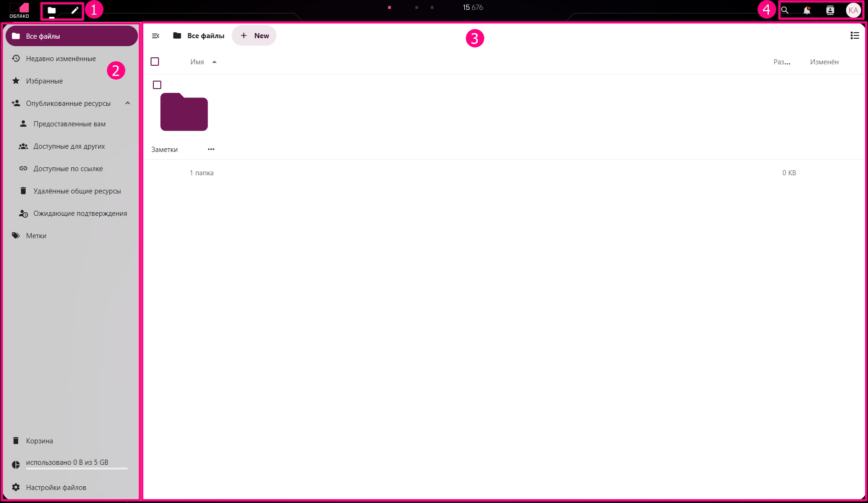Open notifications bell icon
This screenshot has height=503, width=868.
point(807,10)
